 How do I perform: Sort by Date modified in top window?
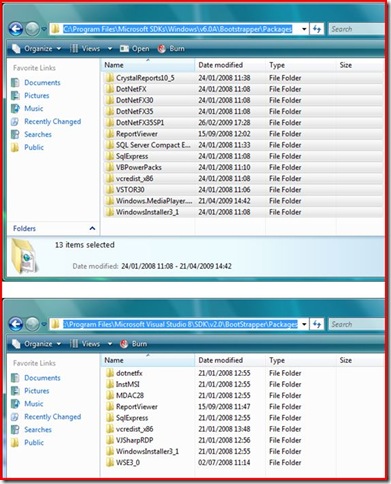(x=230, y=65)
